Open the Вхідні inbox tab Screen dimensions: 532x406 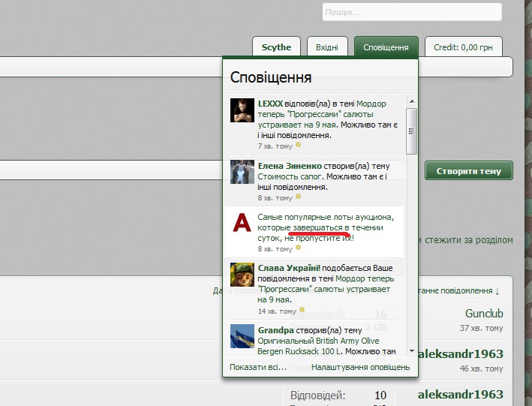pyautogui.click(x=327, y=47)
